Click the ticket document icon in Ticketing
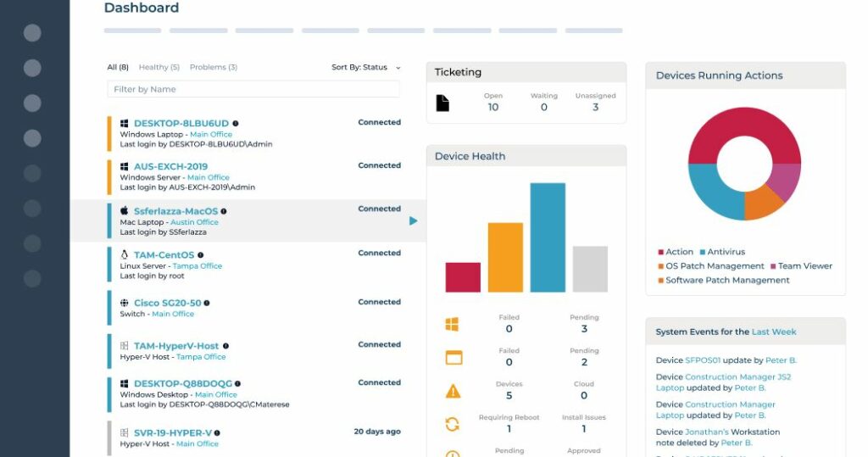This screenshot has height=457, width=868. [442, 103]
